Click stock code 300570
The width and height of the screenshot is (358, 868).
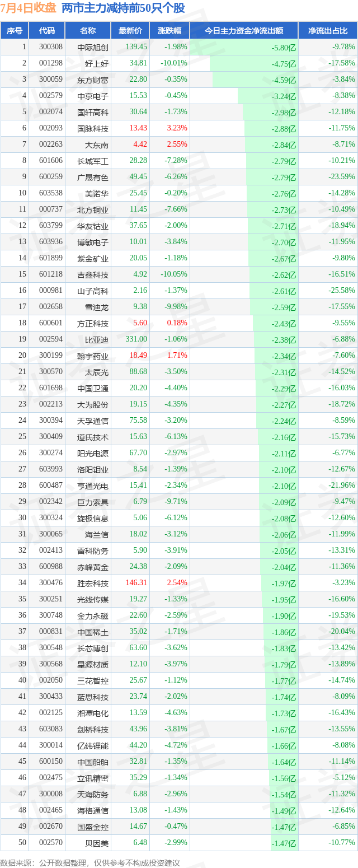[50, 372]
